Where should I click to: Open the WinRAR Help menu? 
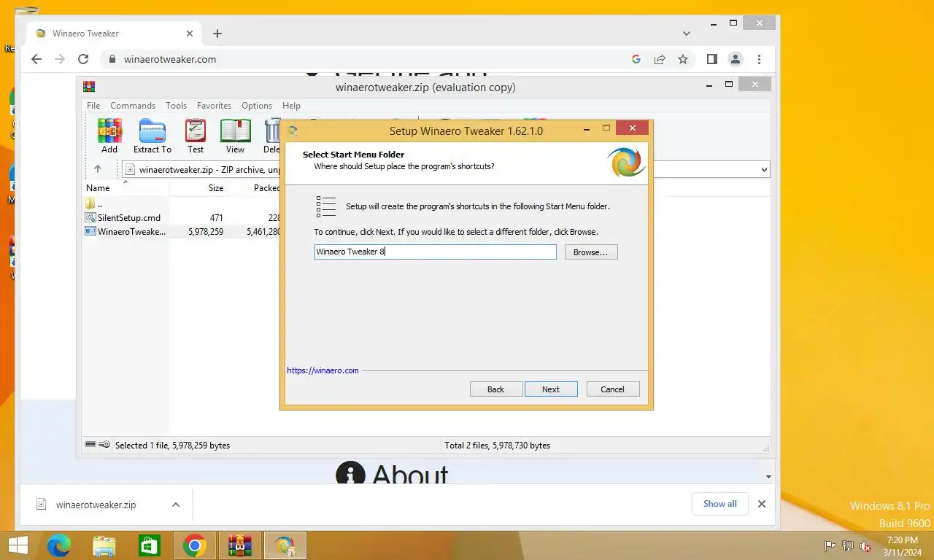(291, 106)
